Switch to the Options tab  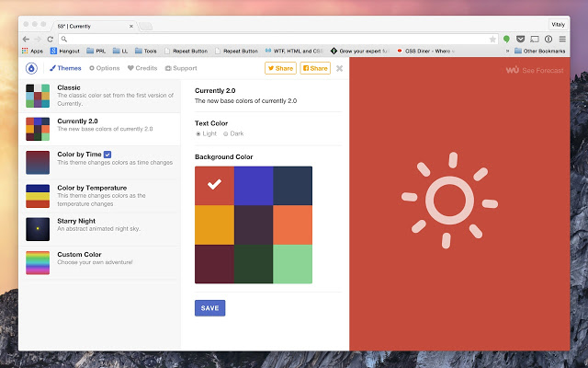pos(104,68)
